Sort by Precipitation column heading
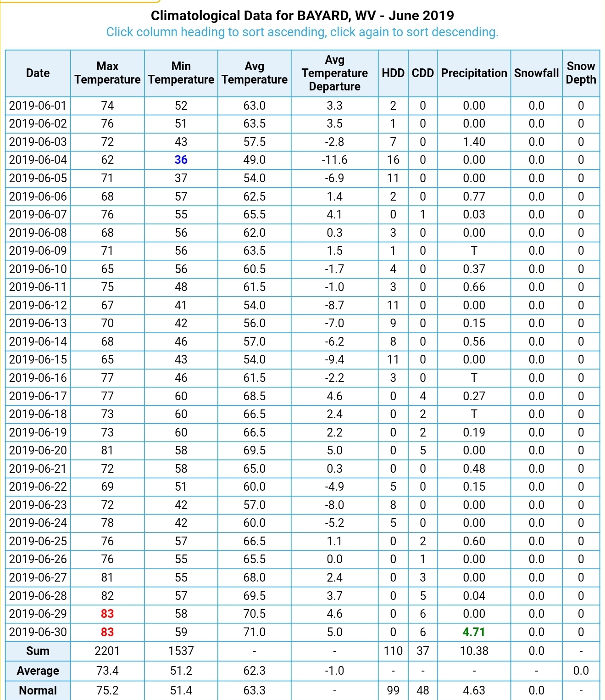 474,73
